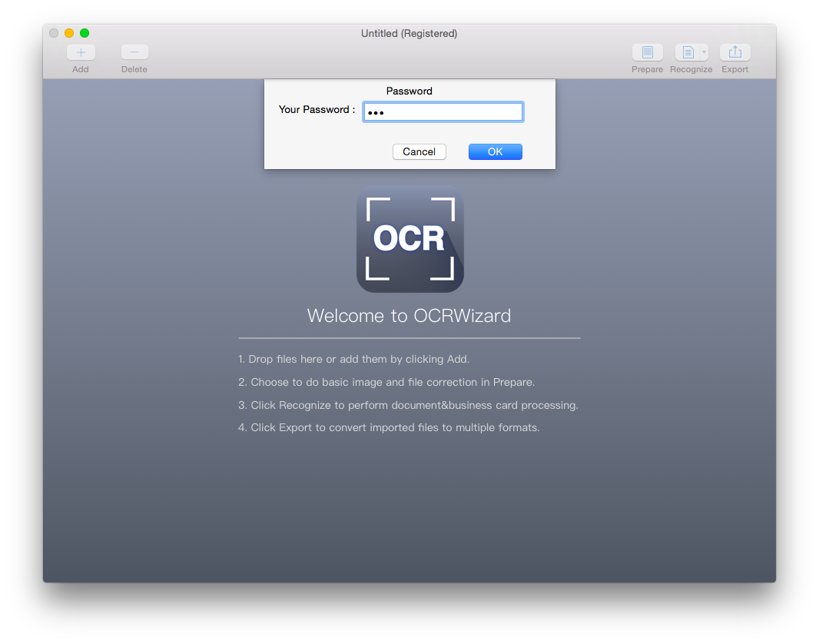Click the 'Your Password :' label
819x644 pixels.
click(317, 110)
